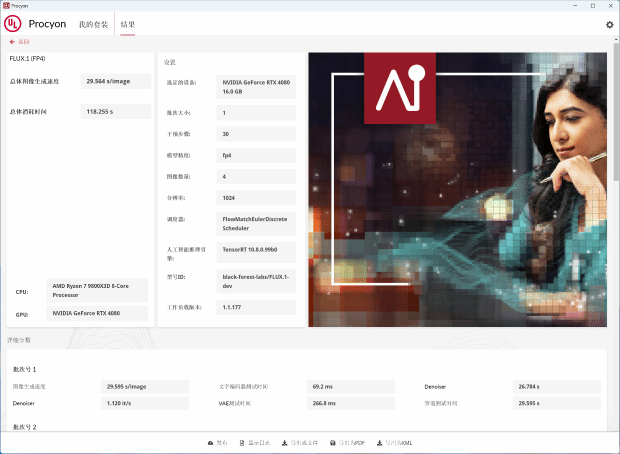Click the 详细分数 section heading
Viewport: 620px width, 454px height.
pyautogui.click(x=19, y=340)
